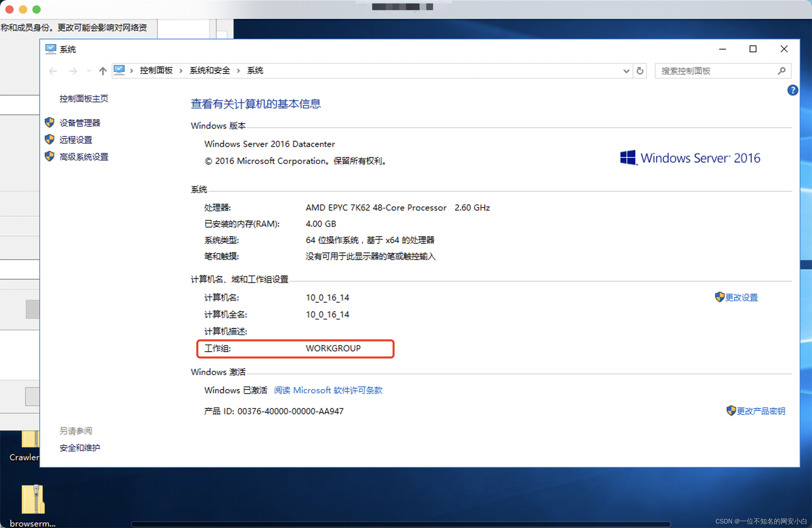Open 高级系统设置 from the sidebar
812x528 pixels.
coord(84,157)
